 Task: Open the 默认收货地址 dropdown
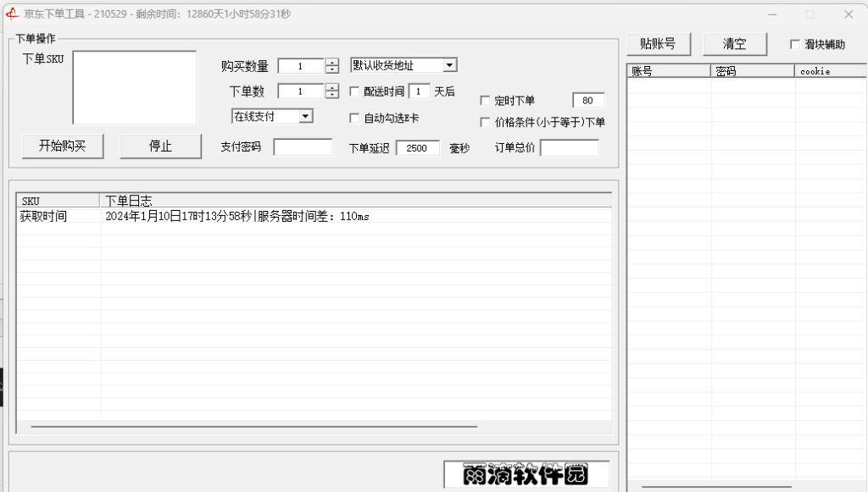tap(449, 65)
